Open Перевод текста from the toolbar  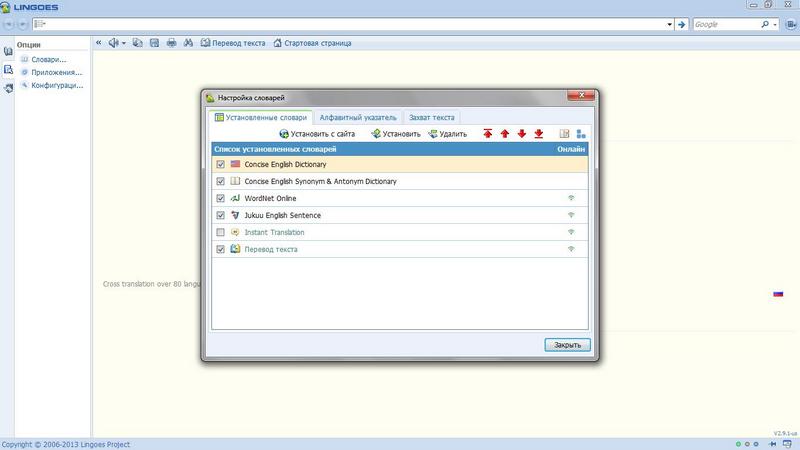click(x=233, y=43)
